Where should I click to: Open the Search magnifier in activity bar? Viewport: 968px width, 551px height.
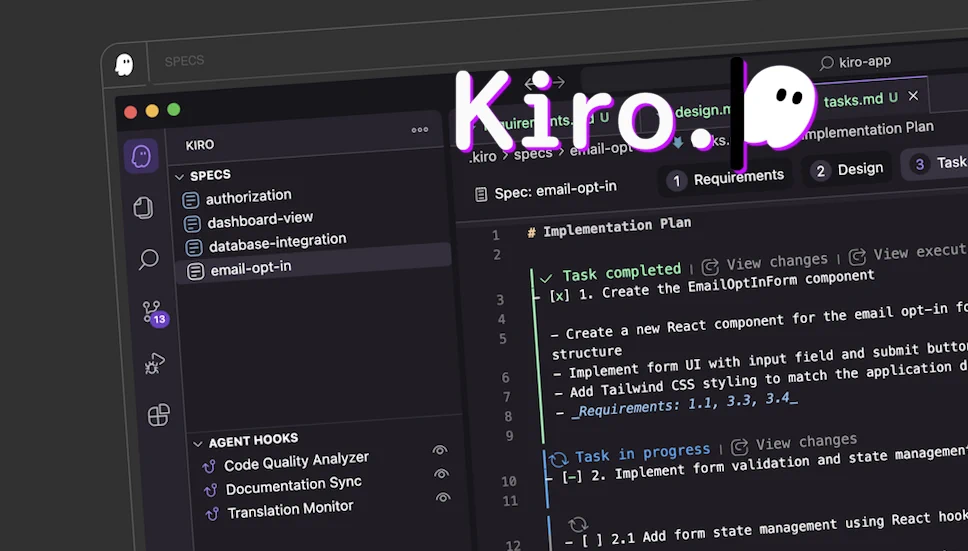tap(148, 259)
